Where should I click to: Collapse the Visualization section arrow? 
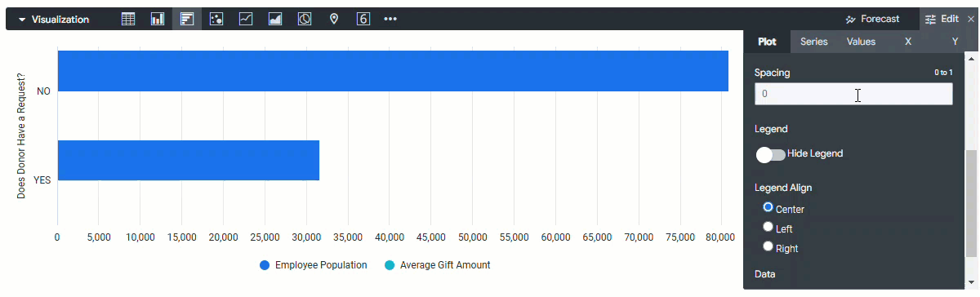(22, 19)
